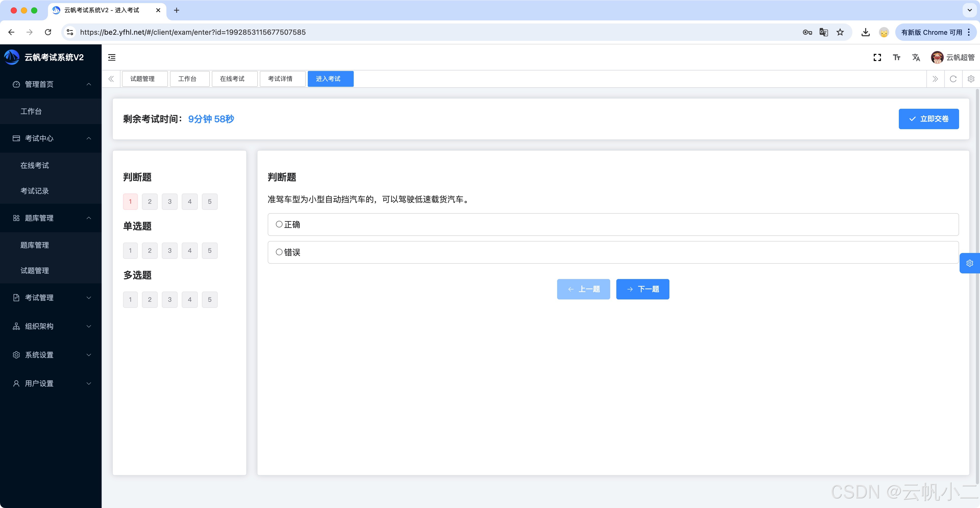This screenshot has height=508, width=980.
Task: Select the 正确 radio option
Action: click(x=279, y=224)
